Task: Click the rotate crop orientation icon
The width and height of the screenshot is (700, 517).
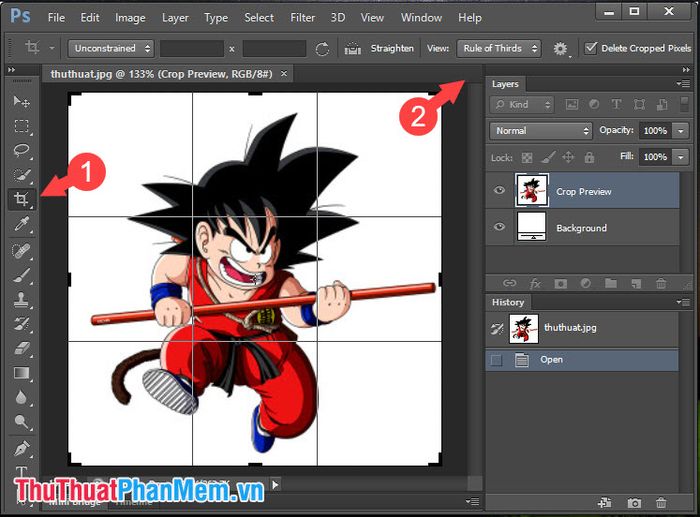Action: (x=322, y=48)
